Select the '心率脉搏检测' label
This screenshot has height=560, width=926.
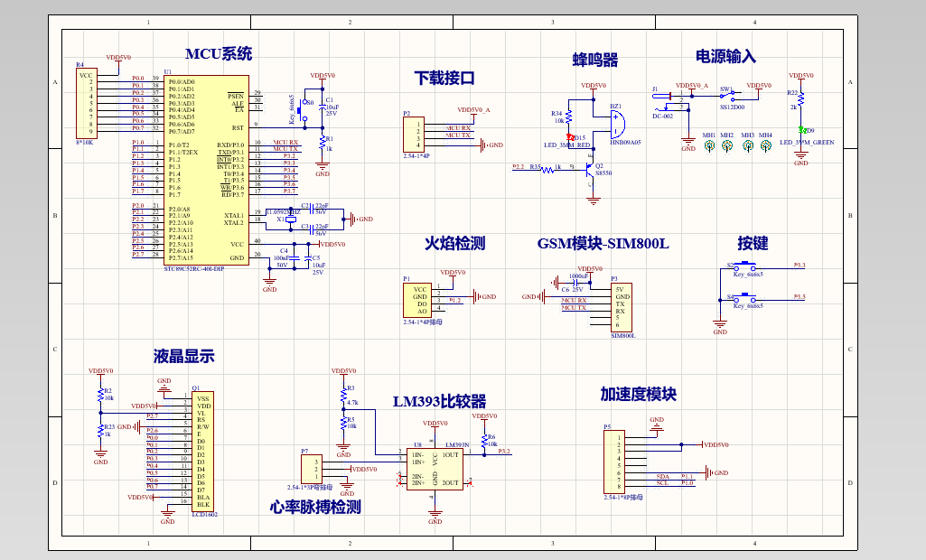(315, 507)
